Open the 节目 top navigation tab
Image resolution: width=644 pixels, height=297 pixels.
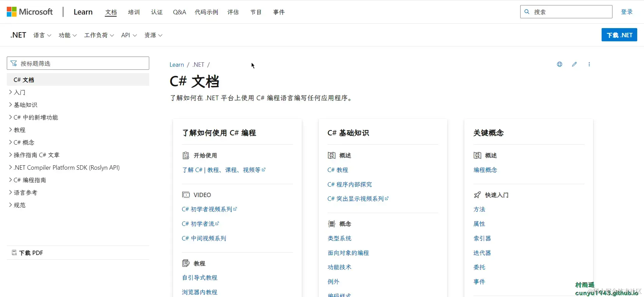(x=256, y=12)
